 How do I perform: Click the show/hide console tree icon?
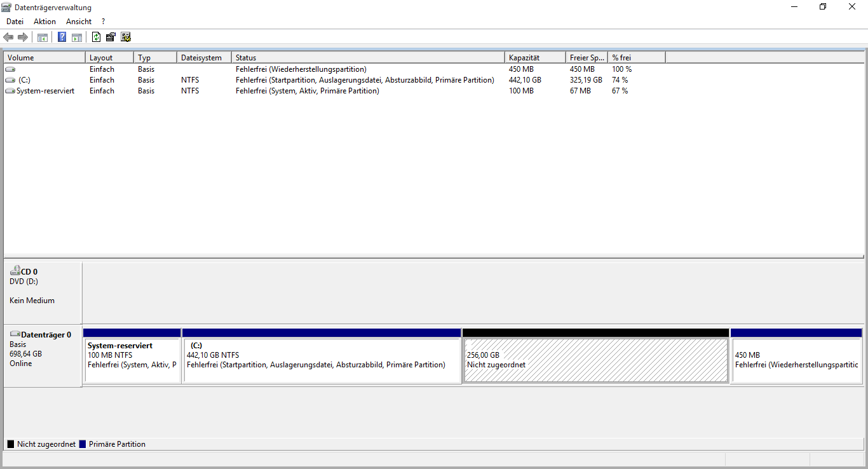[43, 37]
